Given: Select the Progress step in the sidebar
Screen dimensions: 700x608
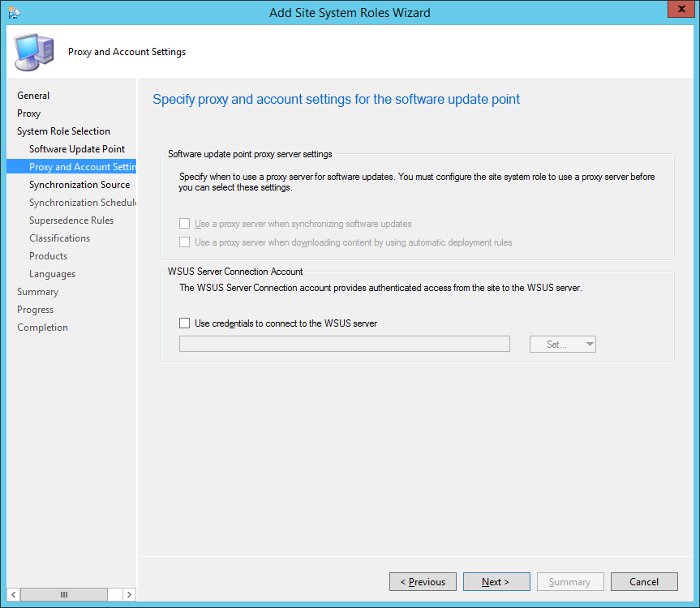Looking at the screenshot, I should (35, 310).
